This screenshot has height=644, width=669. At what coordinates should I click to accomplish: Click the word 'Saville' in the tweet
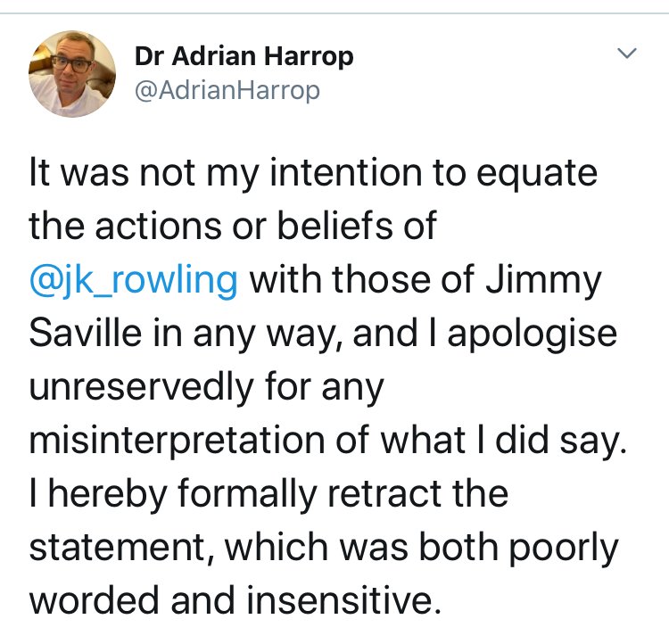pos(86,333)
